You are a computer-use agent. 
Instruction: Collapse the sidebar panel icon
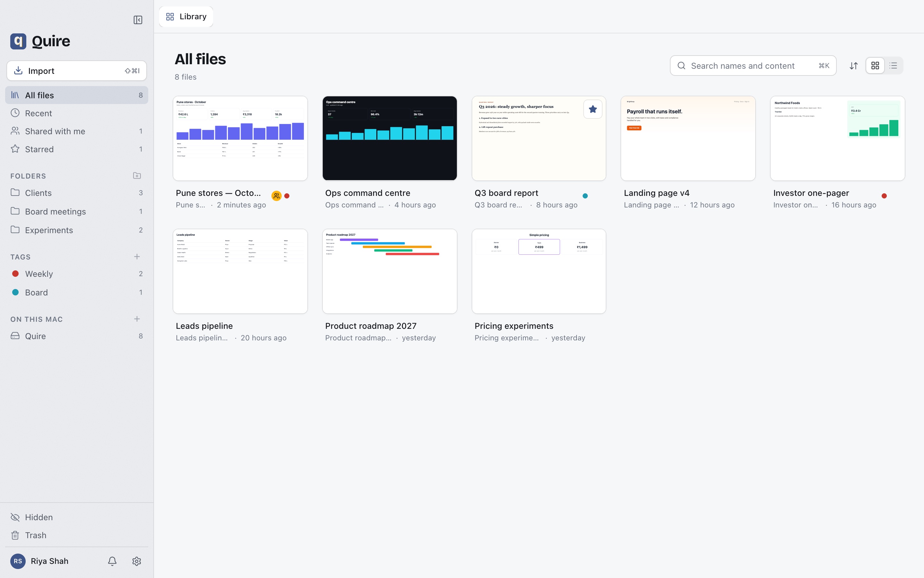138,20
